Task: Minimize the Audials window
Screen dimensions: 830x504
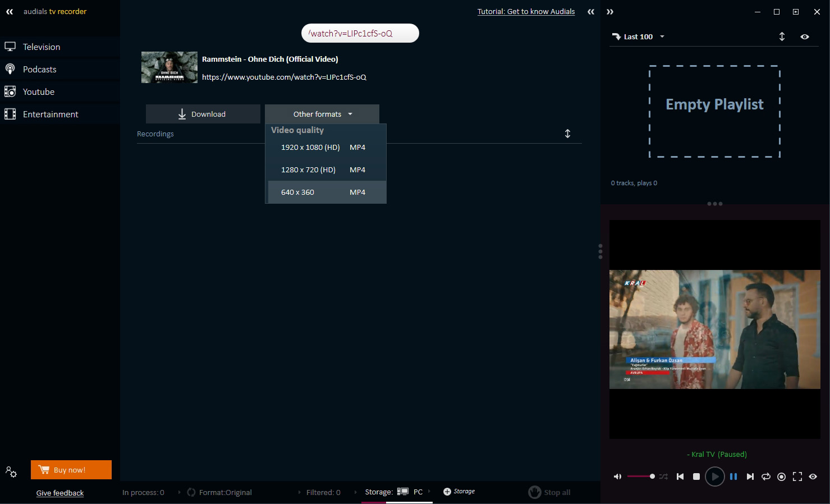Action: [x=758, y=11]
